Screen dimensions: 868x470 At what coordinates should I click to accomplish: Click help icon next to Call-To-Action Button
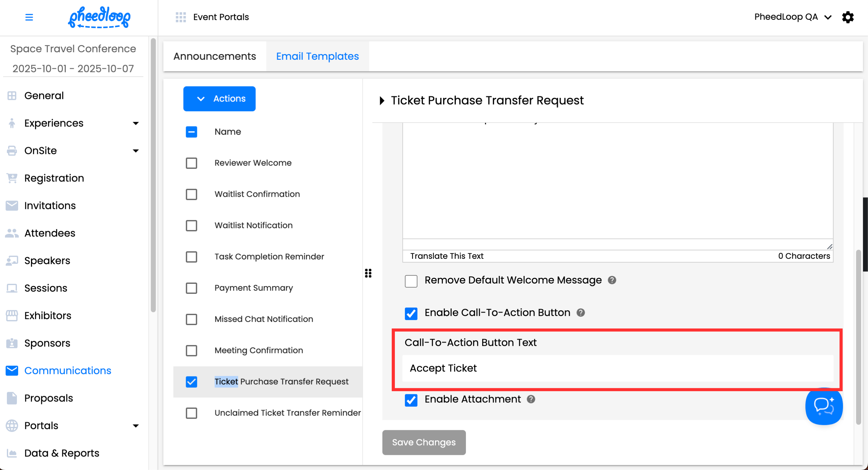[581, 313]
